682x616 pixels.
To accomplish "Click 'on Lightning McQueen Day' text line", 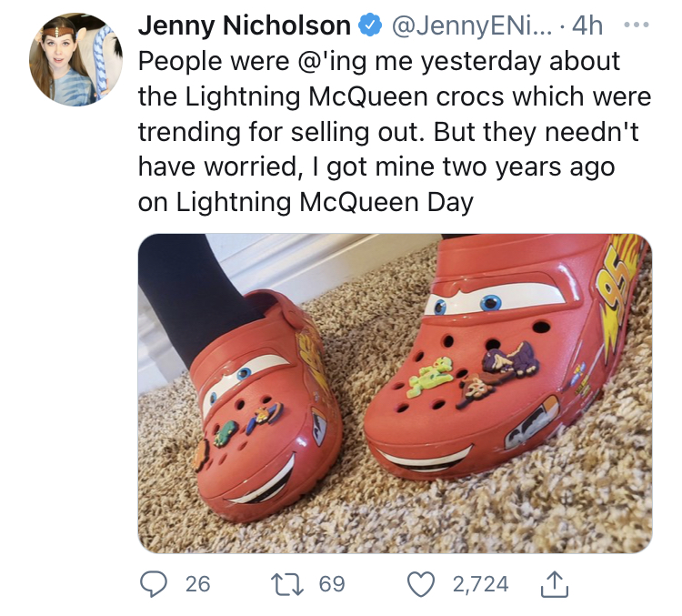I will [306, 202].
